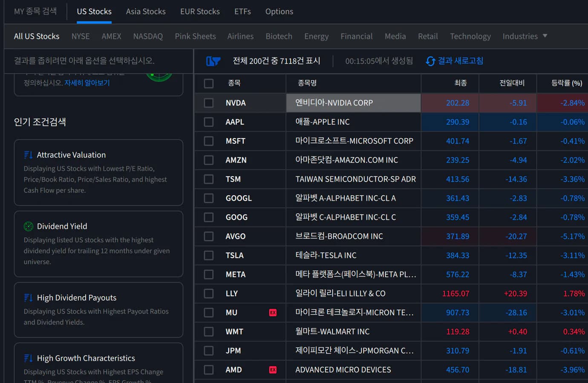Check the AMZN row checkbox
The image size is (588, 383).
209,160
